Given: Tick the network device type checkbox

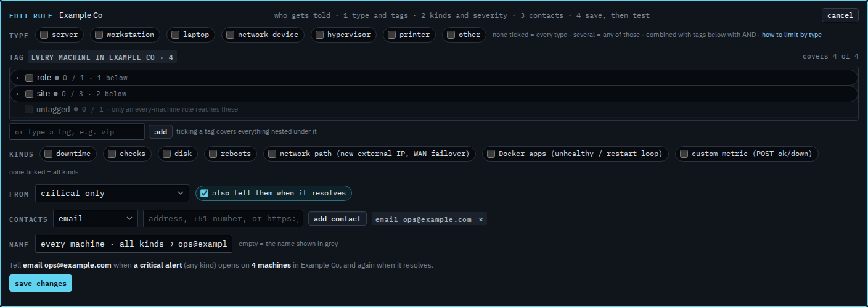Looking at the screenshot, I should pyautogui.click(x=230, y=35).
